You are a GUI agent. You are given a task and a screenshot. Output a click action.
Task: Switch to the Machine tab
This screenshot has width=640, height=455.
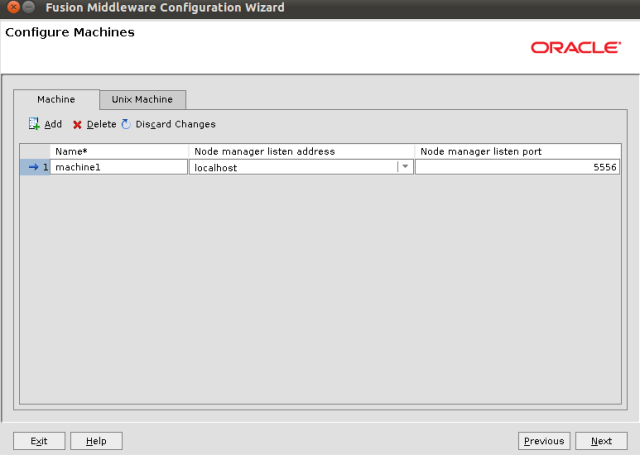click(56, 100)
